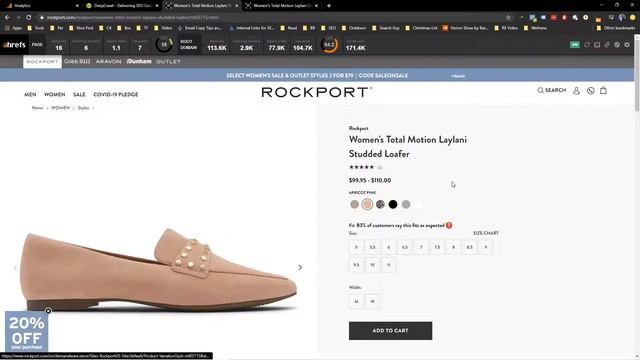640x360 pixels.
Task: Click the green button in Ahrefs toolbar
Action: pyautogui.click(x=575, y=44)
